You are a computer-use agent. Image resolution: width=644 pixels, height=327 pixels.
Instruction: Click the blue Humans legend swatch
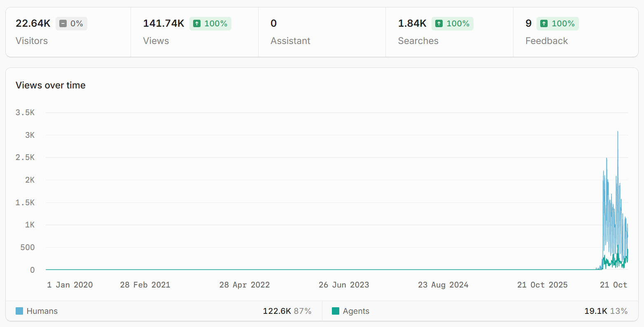[19, 311]
